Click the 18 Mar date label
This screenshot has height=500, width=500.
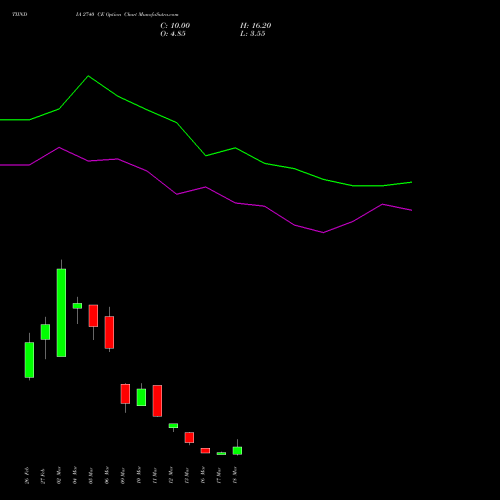[235, 476]
